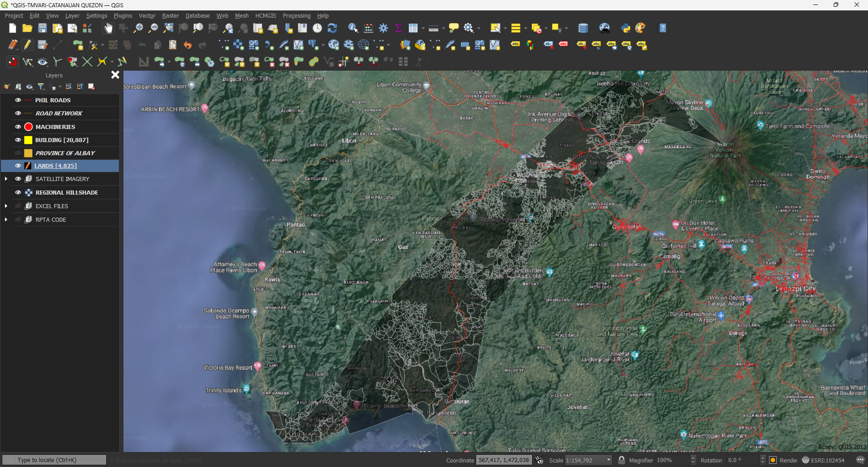The height and width of the screenshot is (467, 868).
Task: Save the current project
Action: click(42, 28)
